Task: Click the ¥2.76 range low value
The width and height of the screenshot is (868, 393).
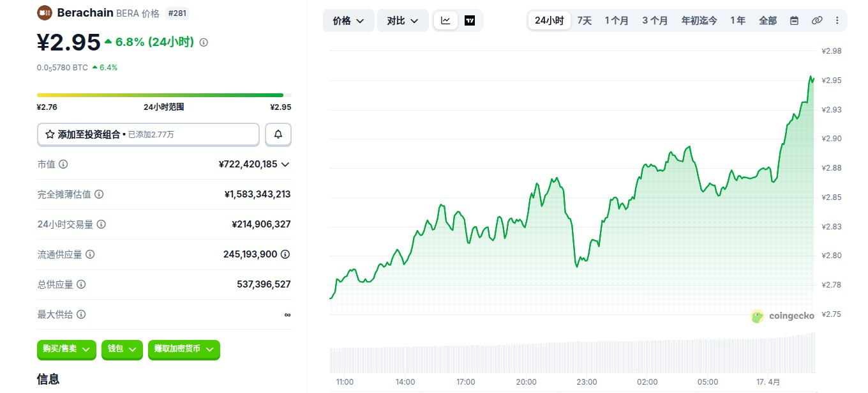Action: tap(47, 107)
